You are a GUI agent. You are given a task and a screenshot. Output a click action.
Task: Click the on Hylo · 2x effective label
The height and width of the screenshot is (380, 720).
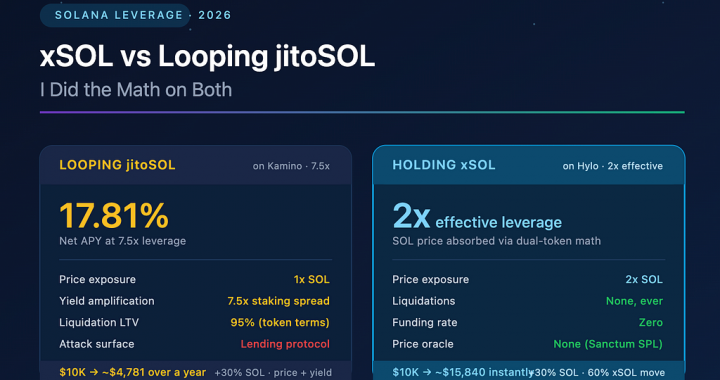point(613,166)
